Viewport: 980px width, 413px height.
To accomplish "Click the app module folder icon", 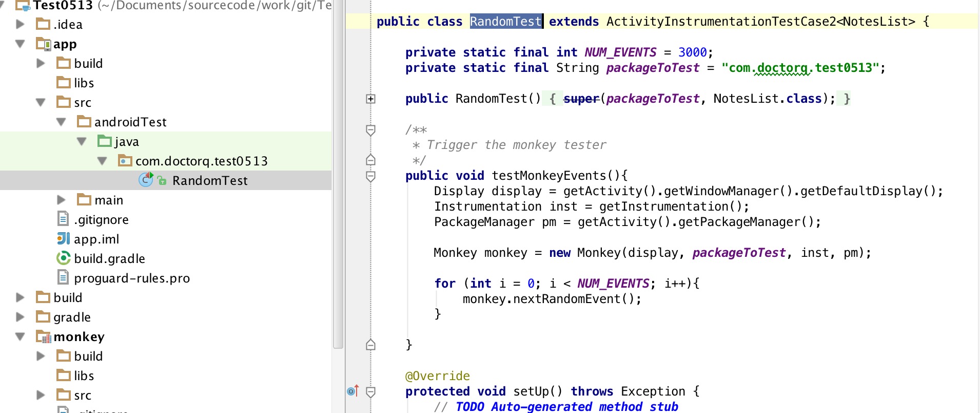I will pos(44,44).
